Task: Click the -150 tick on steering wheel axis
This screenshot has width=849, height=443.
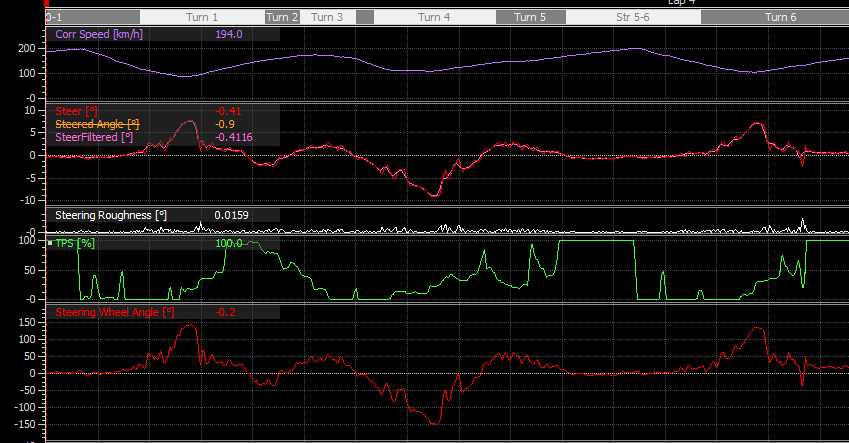Action: (23, 424)
